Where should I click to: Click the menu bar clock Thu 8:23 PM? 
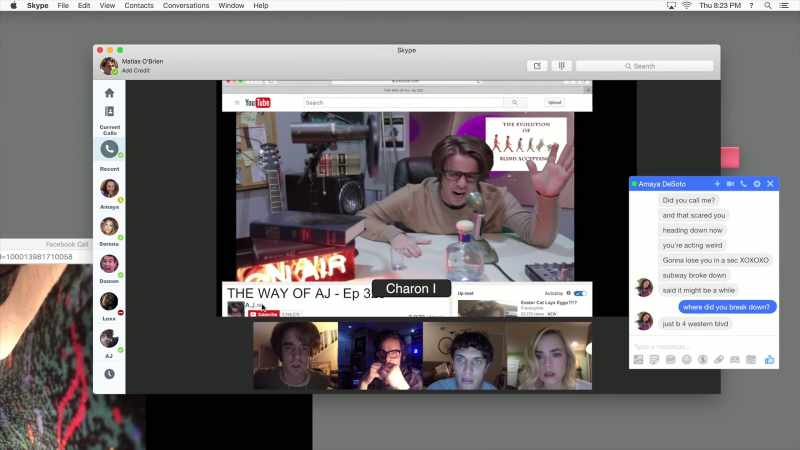click(720, 6)
